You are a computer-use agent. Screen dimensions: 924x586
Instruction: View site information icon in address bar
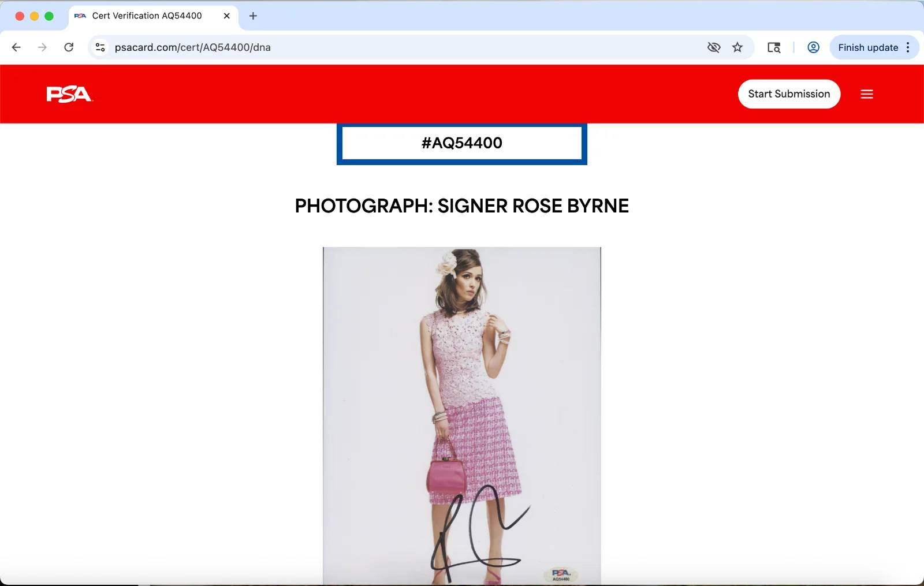pos(100,47)
